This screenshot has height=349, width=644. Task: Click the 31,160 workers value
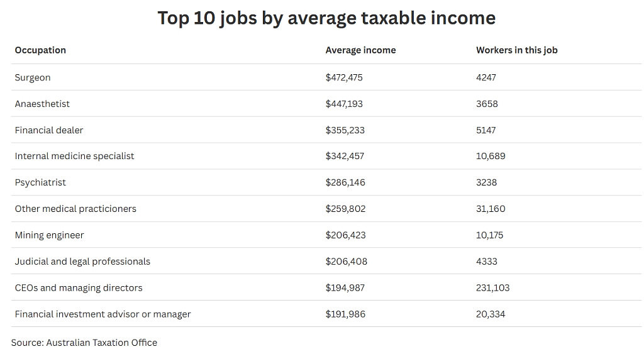[491, 209]
